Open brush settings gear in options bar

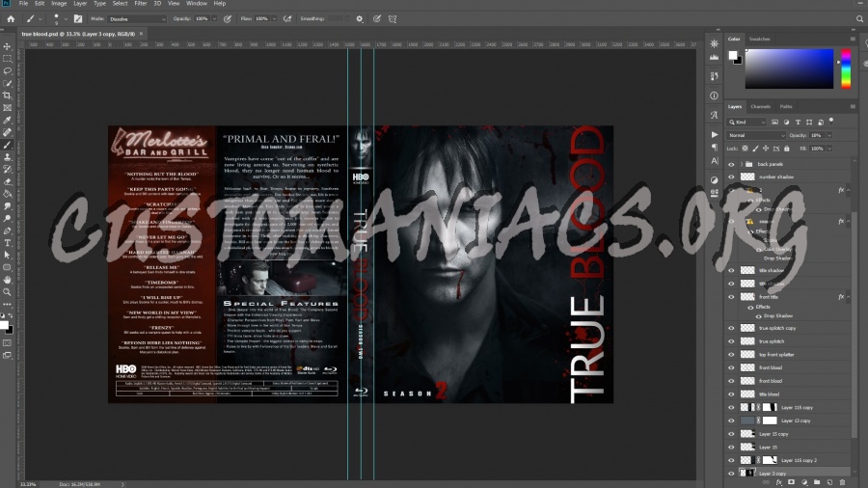[360, 19]
